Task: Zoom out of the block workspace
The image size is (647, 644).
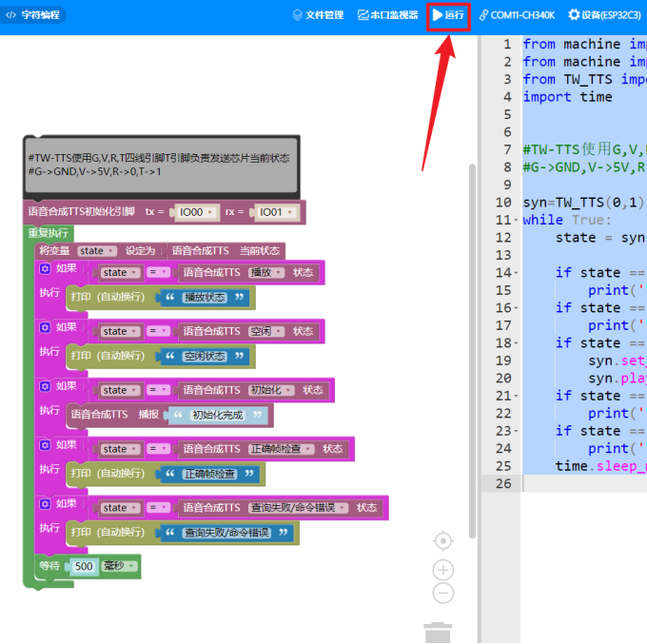Action: coord(442,594)
